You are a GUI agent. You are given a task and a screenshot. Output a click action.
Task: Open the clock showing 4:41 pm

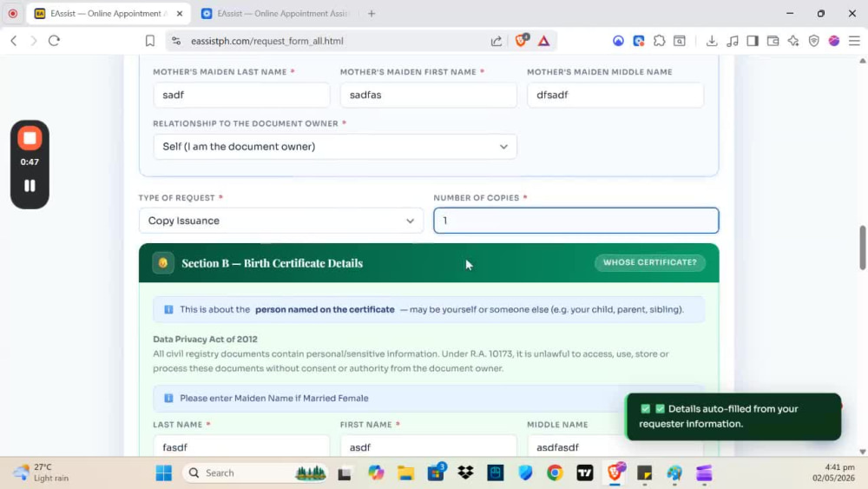coord(833,472)
